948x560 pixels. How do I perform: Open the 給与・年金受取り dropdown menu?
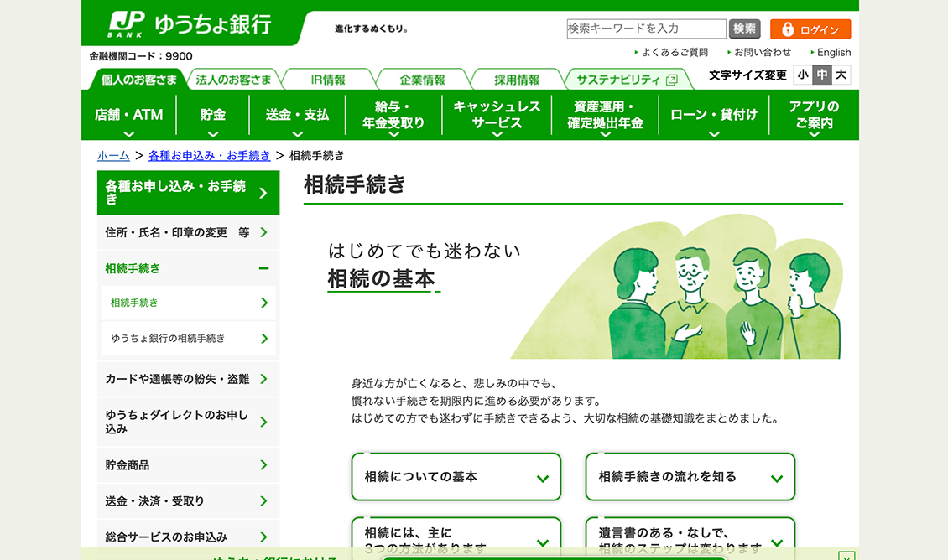tap(393, 115)
